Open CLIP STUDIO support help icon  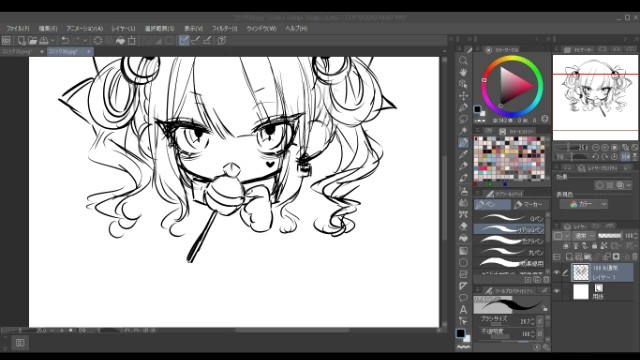pos(222,40)
